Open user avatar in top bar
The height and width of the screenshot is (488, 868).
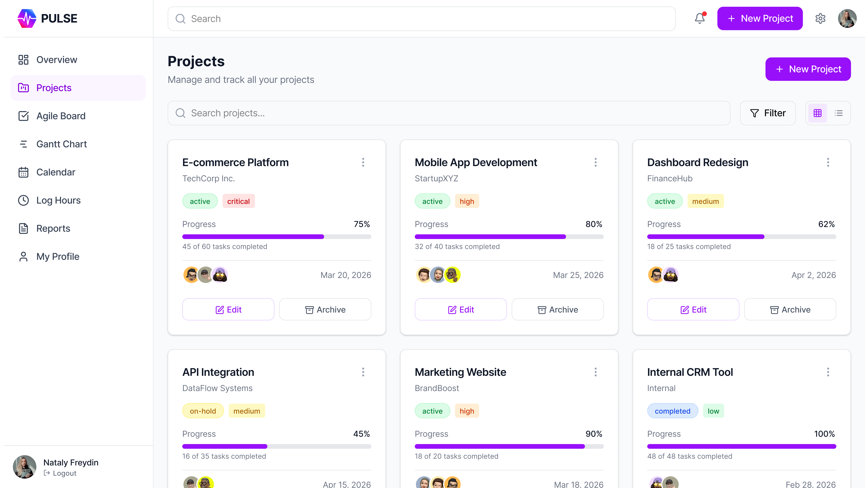(847, 18)
